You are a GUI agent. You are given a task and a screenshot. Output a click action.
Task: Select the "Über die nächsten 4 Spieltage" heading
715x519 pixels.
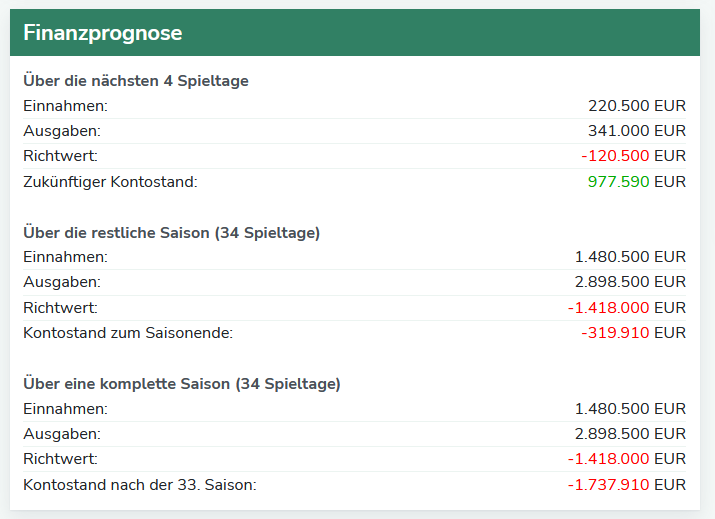136,81
